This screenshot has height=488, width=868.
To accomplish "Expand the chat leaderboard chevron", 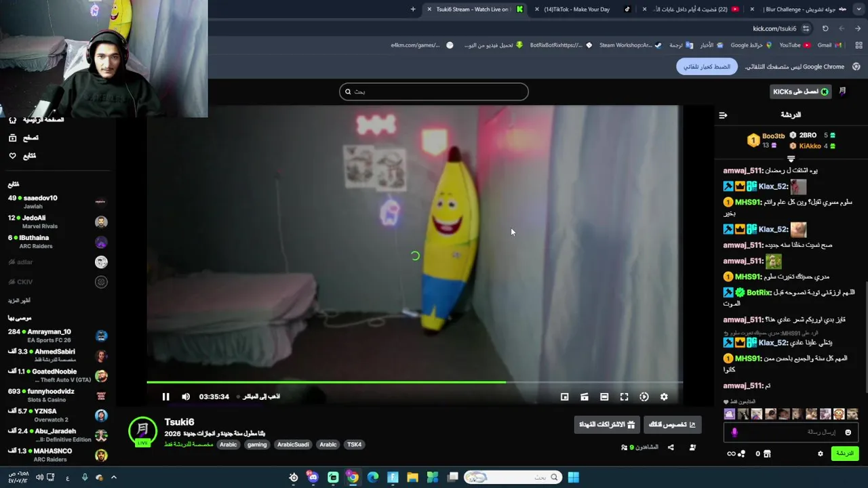I will pyautogui.click(x=791, y=159).
